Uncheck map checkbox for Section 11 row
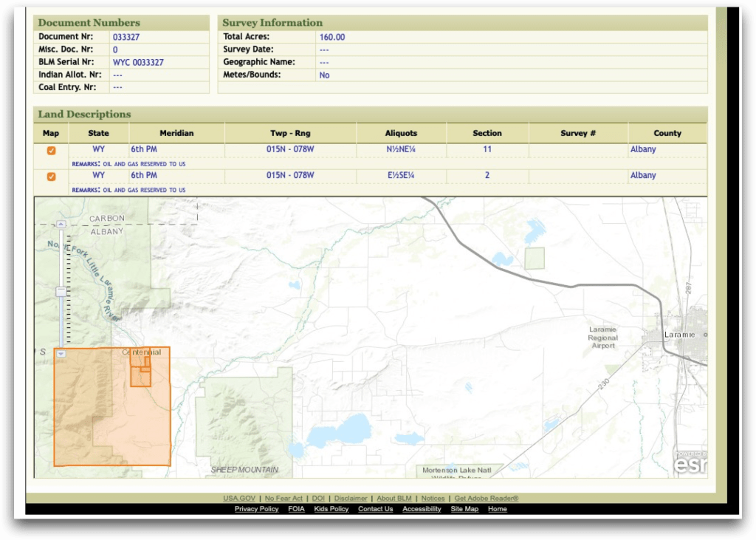 click(51, 151)
